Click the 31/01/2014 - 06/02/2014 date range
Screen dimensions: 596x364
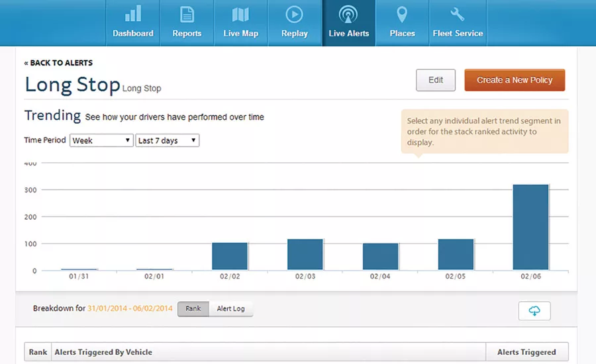pyautogui.click(x=130, y=308)
